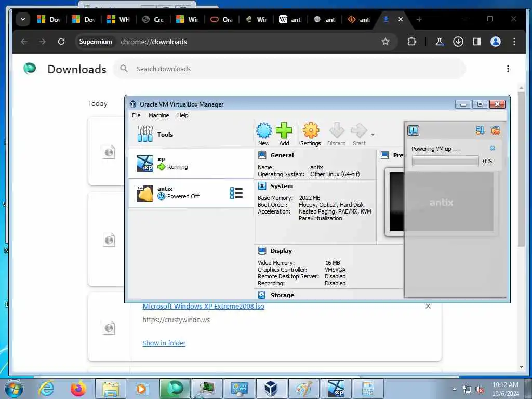Open Firefox from the taskbar
The image size is (532, 399).
[x=78, y=389]
